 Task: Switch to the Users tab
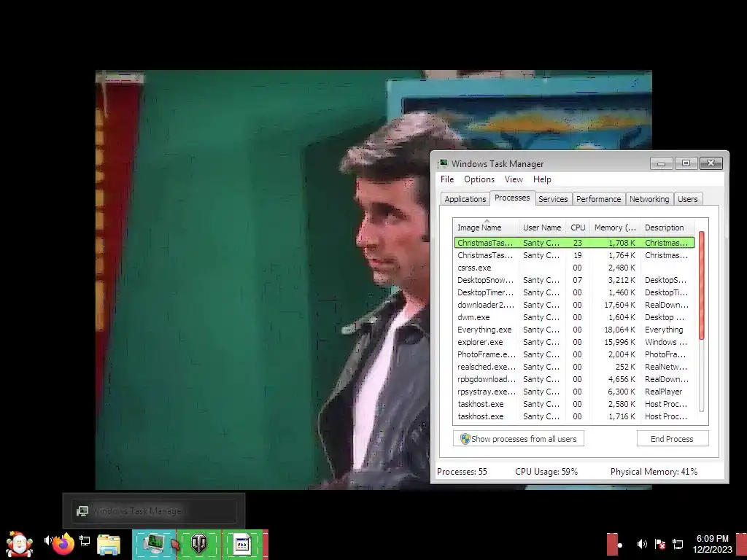click(687, 199)
